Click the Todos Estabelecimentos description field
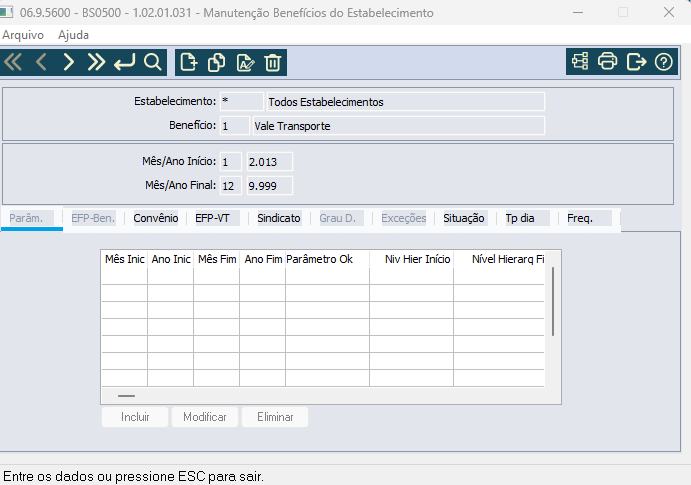Viewport: 691px width, 485px height. [405, 102]
